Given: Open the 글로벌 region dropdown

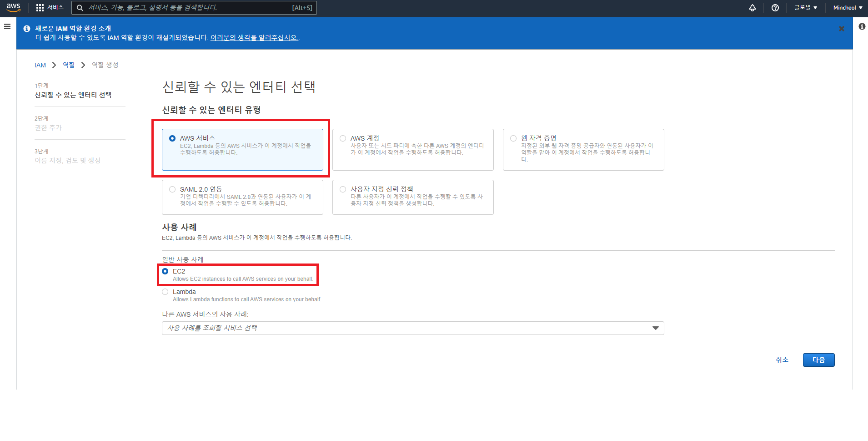Looking at the screenshot, I should (x=806, y=8).
